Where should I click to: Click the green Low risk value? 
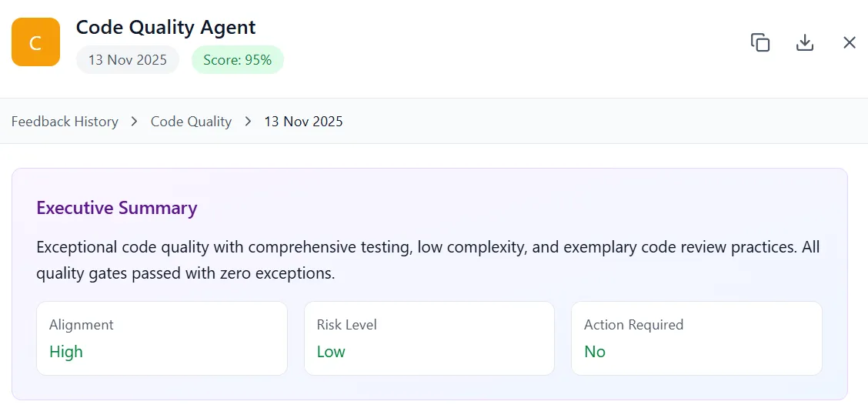tap(331, 352)
